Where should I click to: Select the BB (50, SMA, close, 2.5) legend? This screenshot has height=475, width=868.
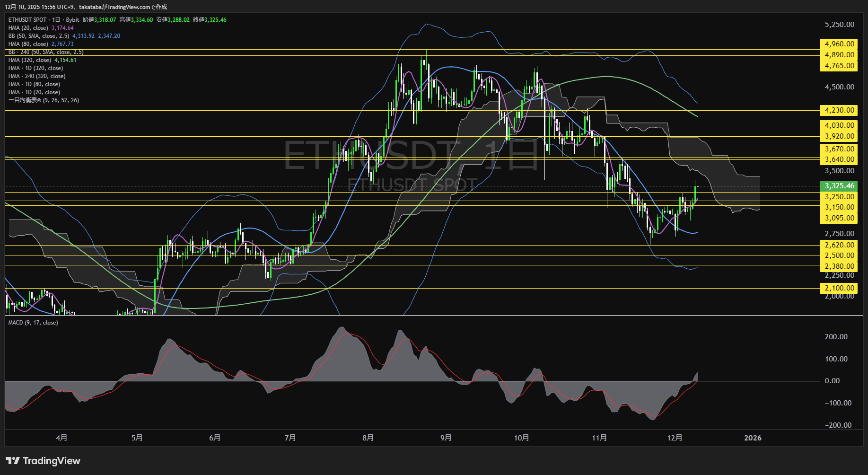(39, 36)
